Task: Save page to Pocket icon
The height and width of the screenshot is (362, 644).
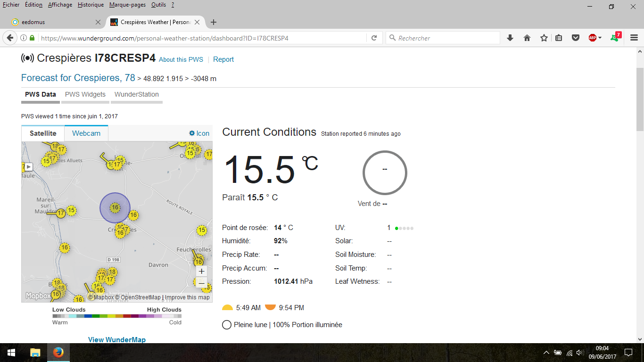Action: (576, 38)
